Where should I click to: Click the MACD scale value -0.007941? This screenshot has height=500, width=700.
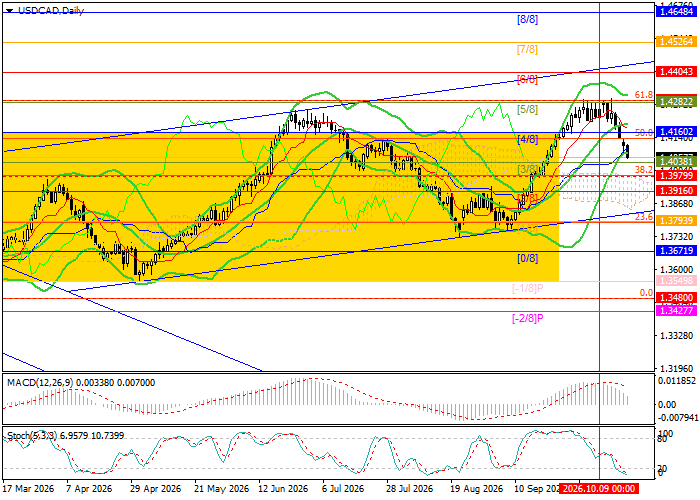[677, 418]
